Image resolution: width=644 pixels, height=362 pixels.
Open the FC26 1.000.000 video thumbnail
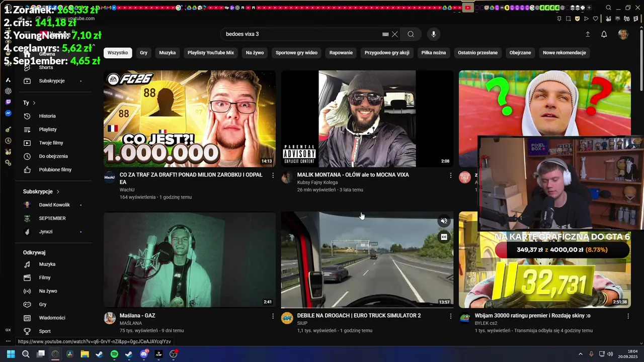[190, 119]
